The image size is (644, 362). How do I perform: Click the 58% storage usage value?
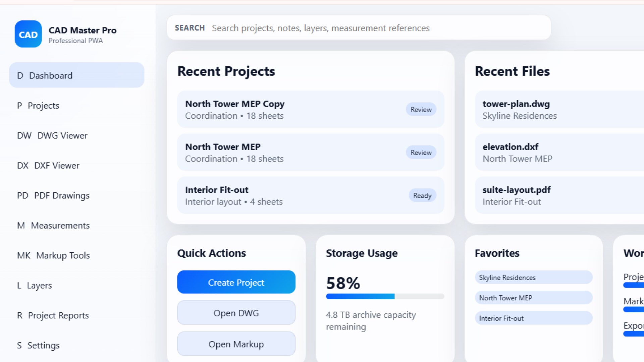pos(343,283)
